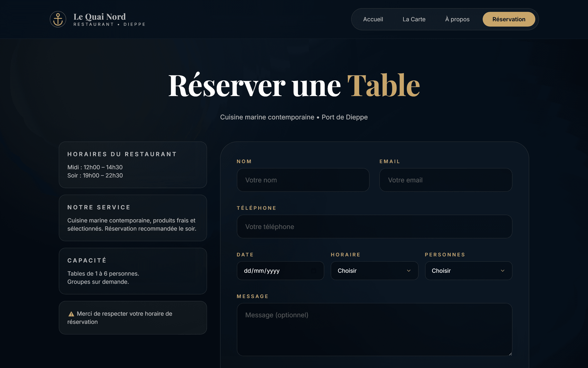The width and height of the screenshot is (588, 368).
Task: Click the Nom field label
Action: click(x=244, y=161)
